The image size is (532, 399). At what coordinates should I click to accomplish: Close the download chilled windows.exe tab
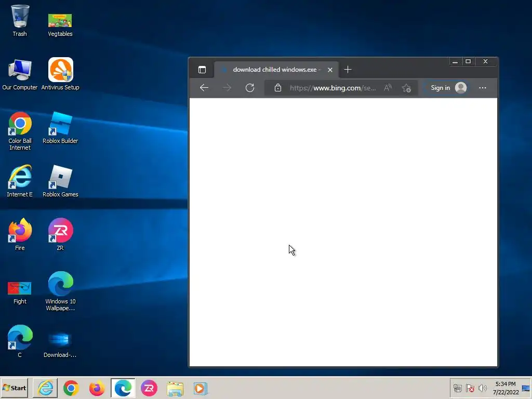[x=330, y=70]
